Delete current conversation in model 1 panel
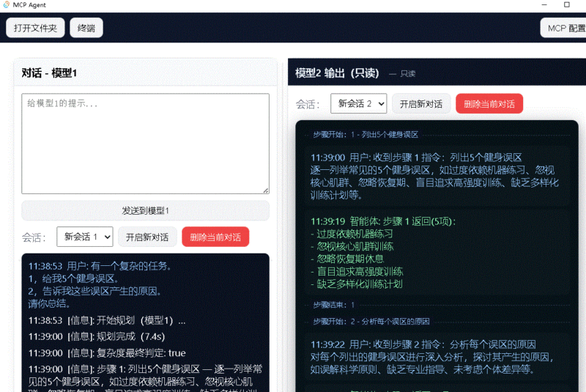 [215, 237]
